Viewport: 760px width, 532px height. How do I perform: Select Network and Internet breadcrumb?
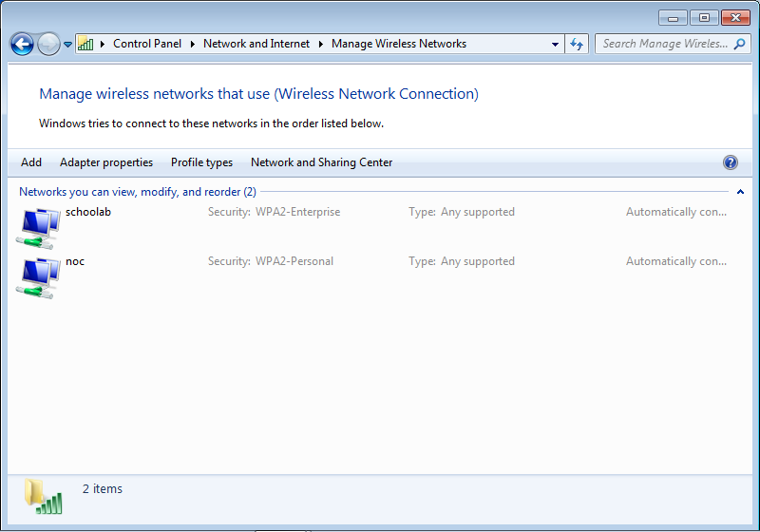click(256, 44)
